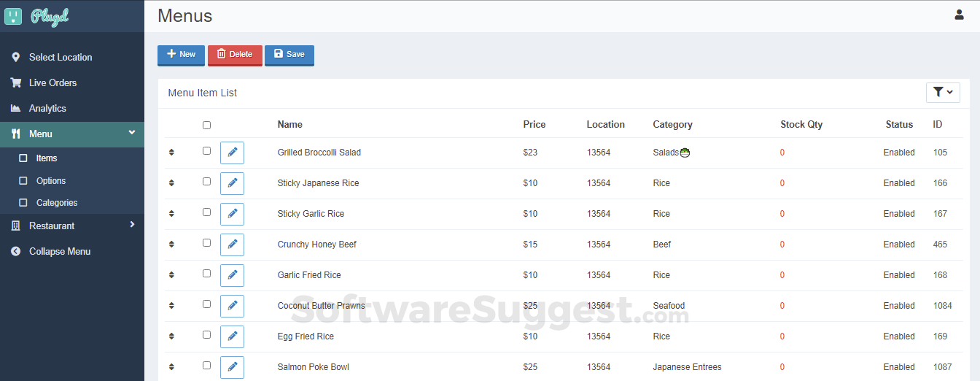
Task: Toggle the select-all header checkbox
Action: pyautogui.click(x=206, y=125)
